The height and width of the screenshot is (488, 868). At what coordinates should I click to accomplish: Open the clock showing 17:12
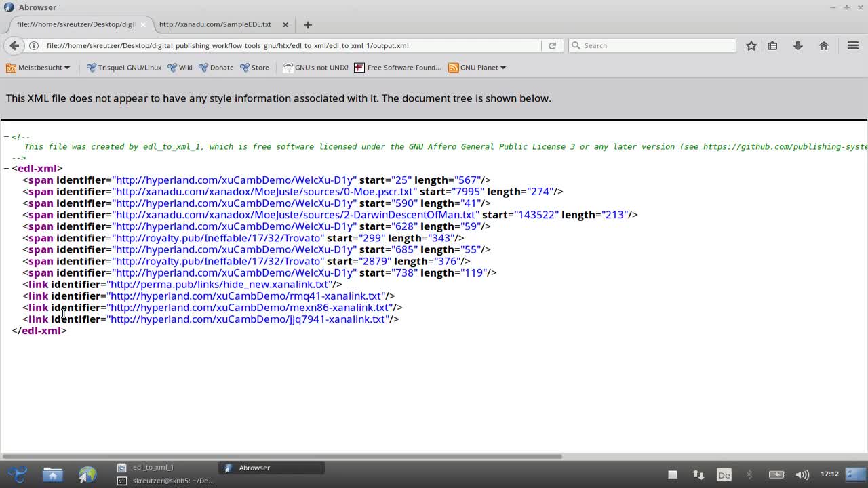[x=829, y=474]
